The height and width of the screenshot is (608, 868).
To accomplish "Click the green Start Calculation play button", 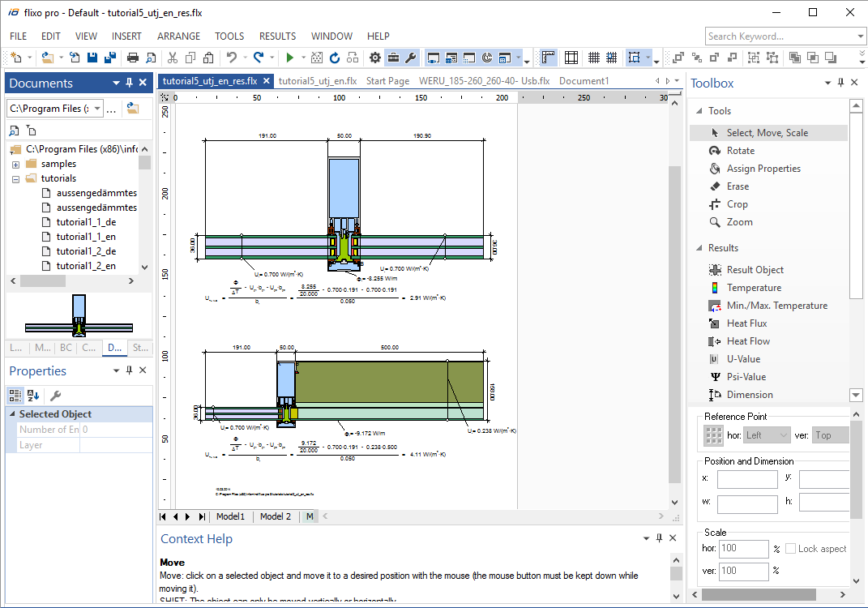I will 289,58.
